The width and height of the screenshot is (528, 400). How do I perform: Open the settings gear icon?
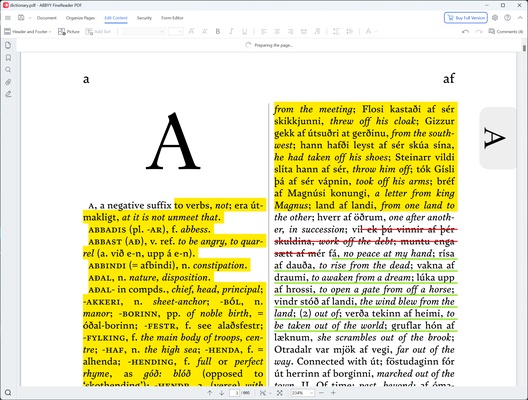(x=495, y=18)
